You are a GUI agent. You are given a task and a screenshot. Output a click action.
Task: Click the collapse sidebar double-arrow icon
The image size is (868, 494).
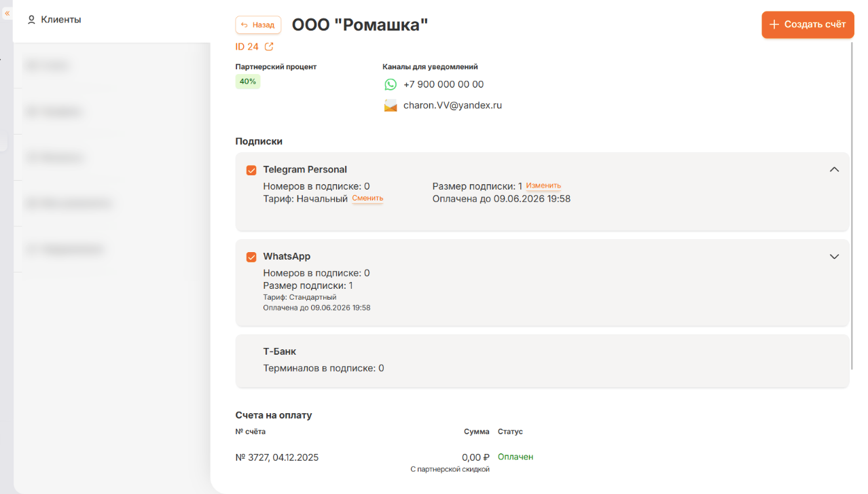click(7, 14)
